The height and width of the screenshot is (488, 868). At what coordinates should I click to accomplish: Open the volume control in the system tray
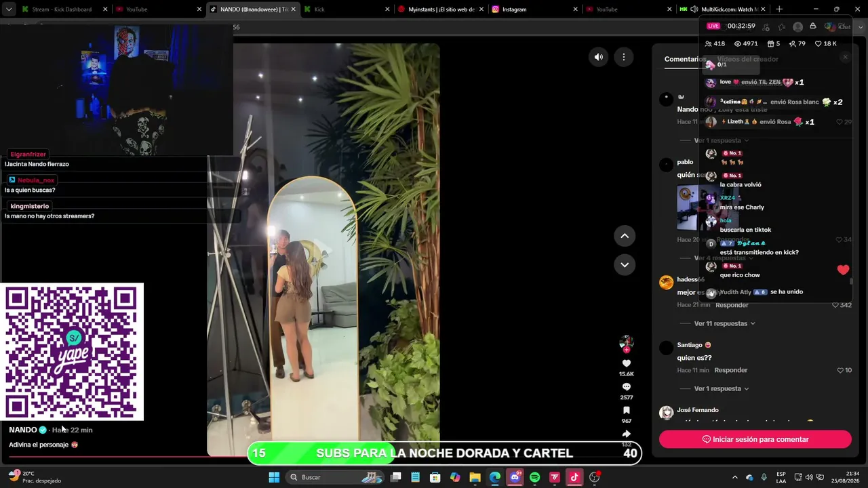[x=809, y=477]
